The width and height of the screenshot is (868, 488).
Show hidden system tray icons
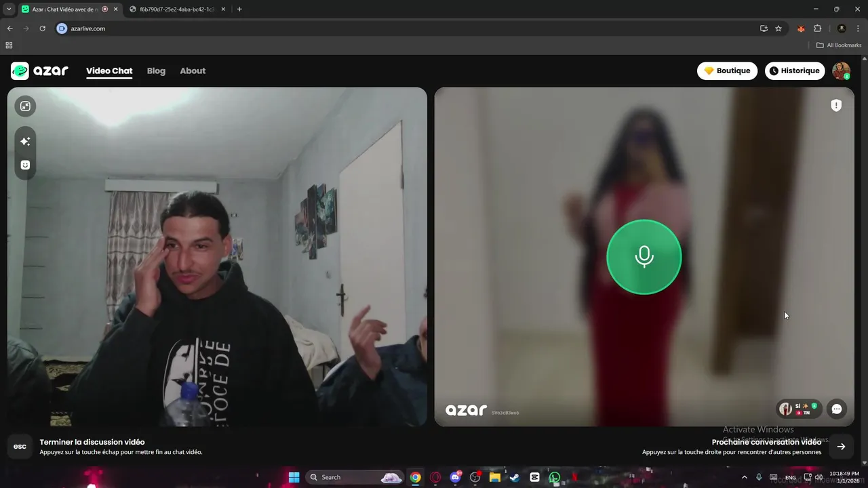pyautogui.click(x=745, y=477)
